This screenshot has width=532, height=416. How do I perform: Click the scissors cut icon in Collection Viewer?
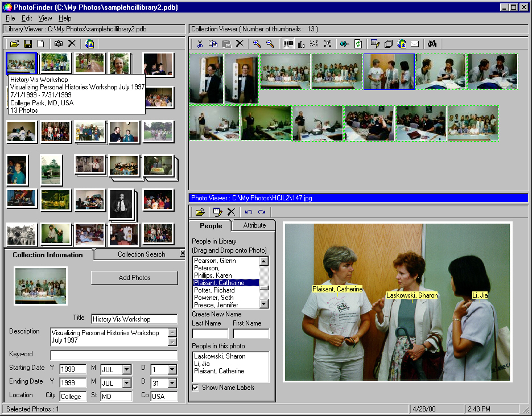(200, 43)
